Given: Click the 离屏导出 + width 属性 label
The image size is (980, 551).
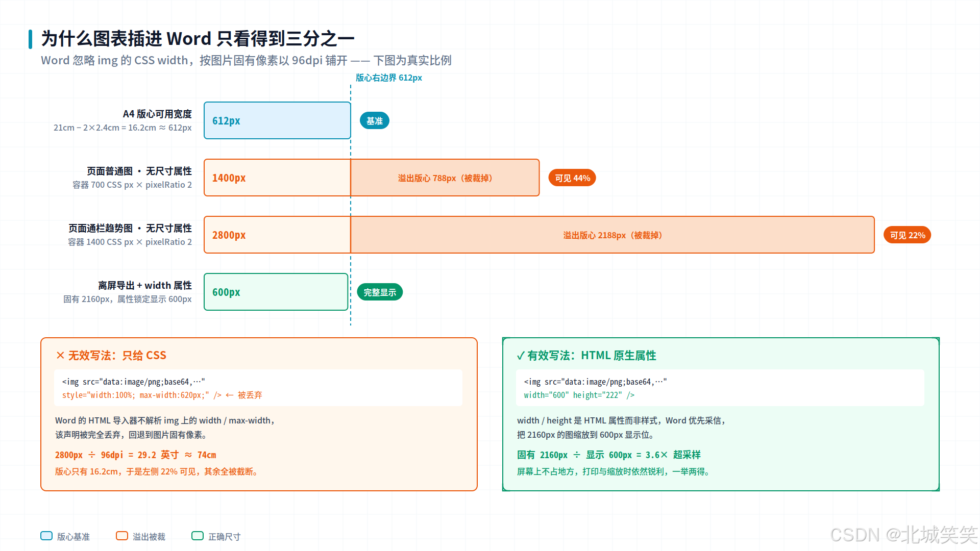Looking at the screenshot, I should click(x=145, y=285).
